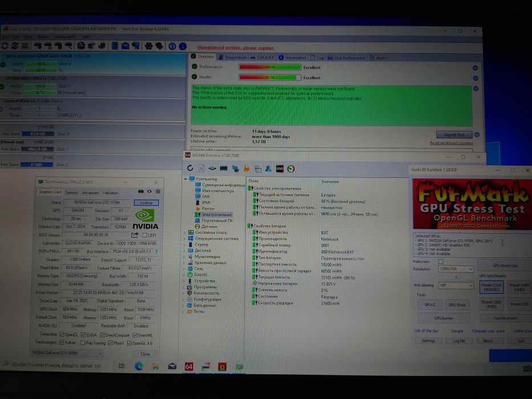Open the Resolution dropdown in FurMark
The image size is (532, 399).
point(456,268)
